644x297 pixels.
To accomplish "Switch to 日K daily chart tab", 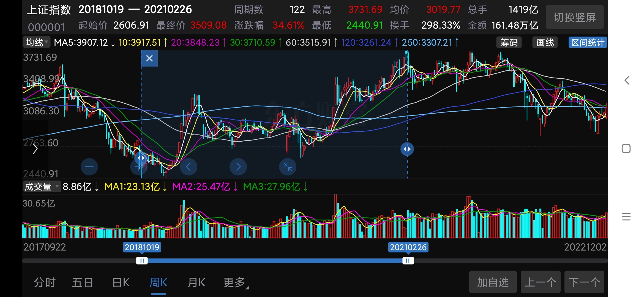I will (121, 283).
